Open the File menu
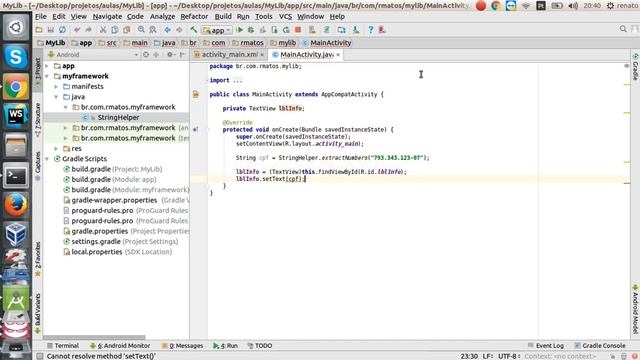This screenshot has width=640, height=360. 40,16
